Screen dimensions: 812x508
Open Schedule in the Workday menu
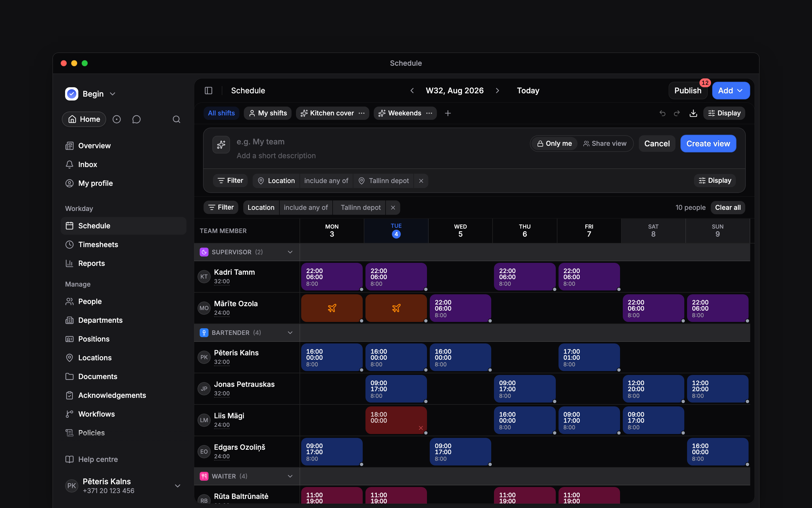[x=124, y=226]
